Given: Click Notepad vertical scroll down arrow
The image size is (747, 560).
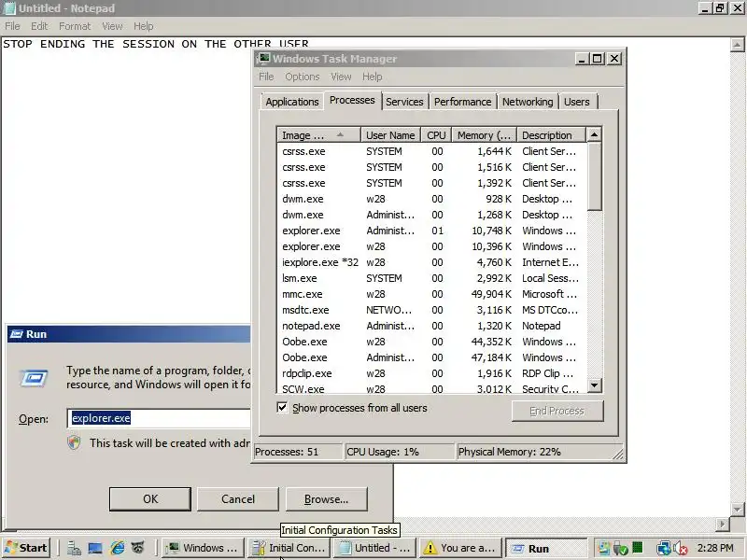Looking at the screenshot, I should [737, 509].
